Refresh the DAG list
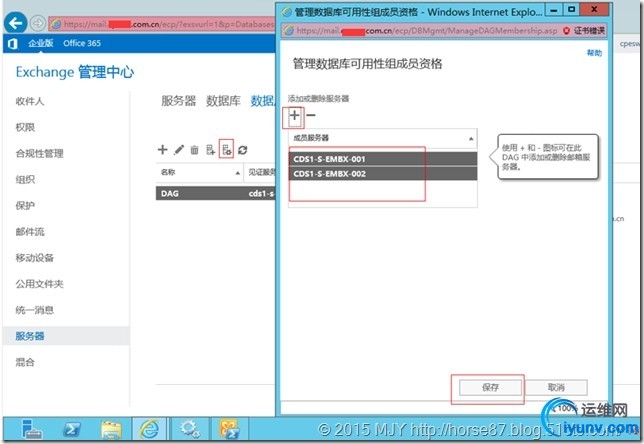The height and width of the screenshot is (444, 644). [x=243, y=150]
